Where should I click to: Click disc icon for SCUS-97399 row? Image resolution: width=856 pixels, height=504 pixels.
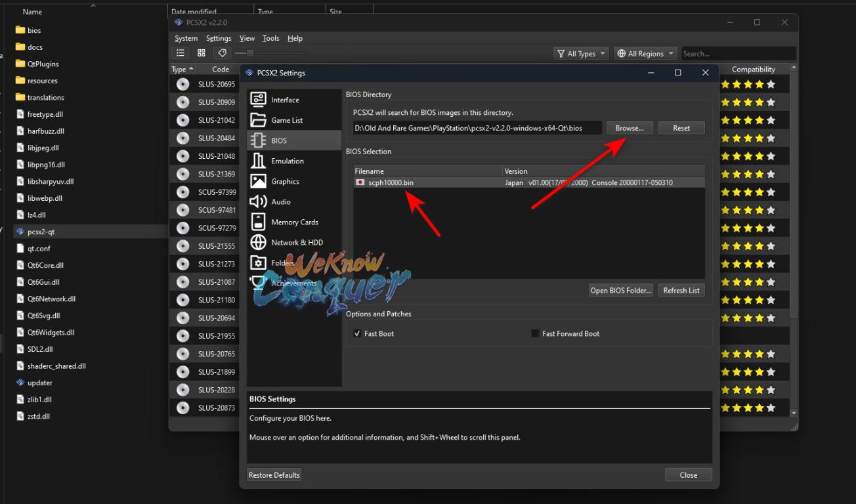[182, 192]
